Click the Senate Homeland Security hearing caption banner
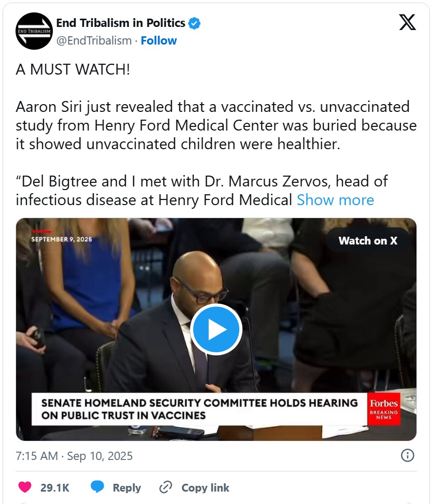 click(x=199, y=408)
